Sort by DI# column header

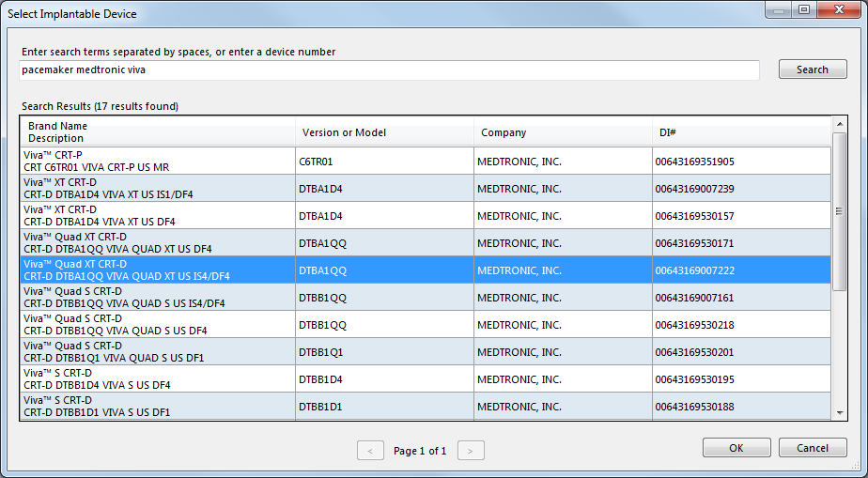tap(742, 131)
